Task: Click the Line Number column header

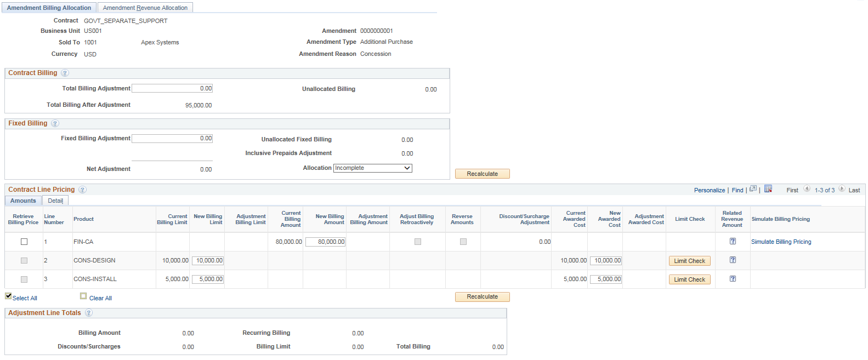Action: click(54, 219)
